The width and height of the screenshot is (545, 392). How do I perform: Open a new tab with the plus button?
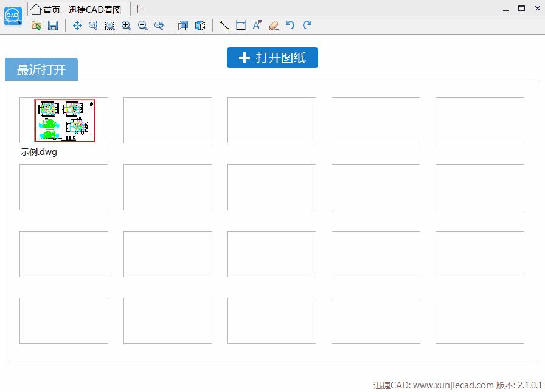(x=138, y=9)
